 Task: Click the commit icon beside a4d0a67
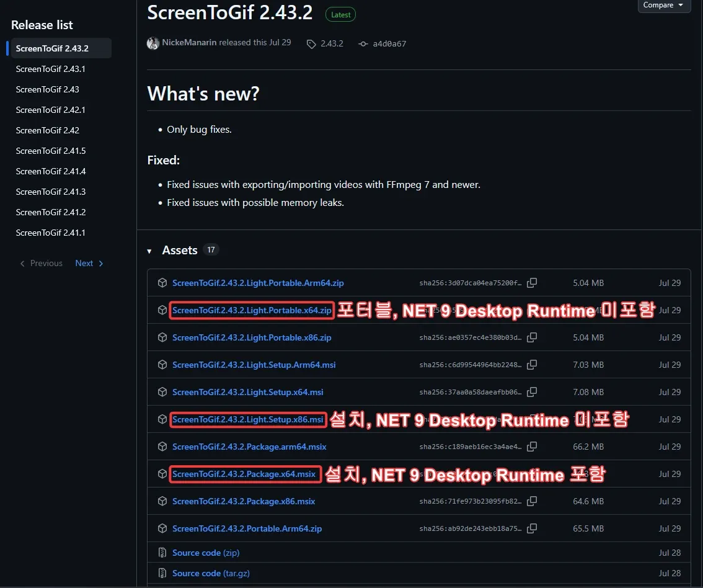363,44
